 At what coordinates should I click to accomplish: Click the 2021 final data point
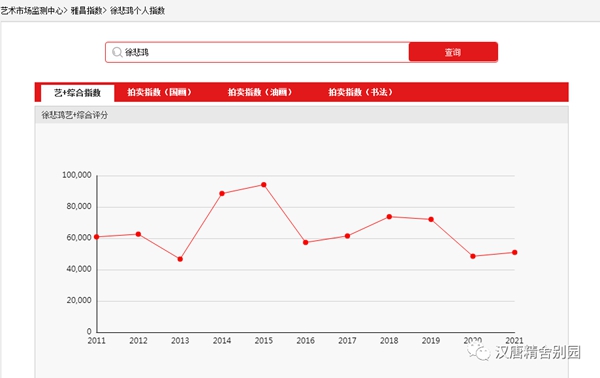[x=515, y=253]
